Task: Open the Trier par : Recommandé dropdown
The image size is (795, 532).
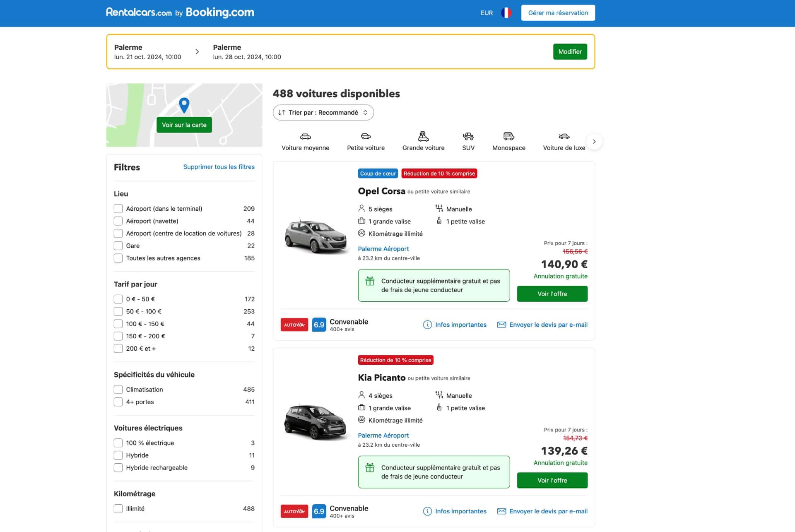Action: [x=323, y=113]
